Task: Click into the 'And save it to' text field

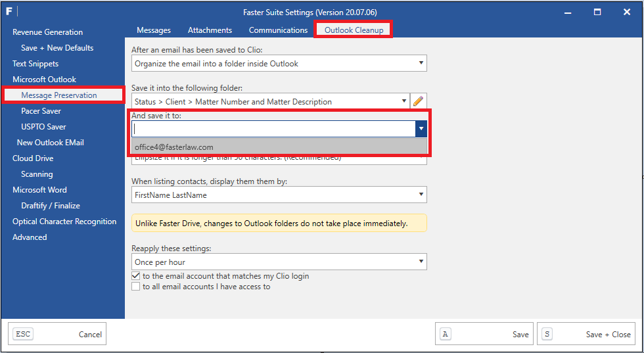Action: point(273,129)
